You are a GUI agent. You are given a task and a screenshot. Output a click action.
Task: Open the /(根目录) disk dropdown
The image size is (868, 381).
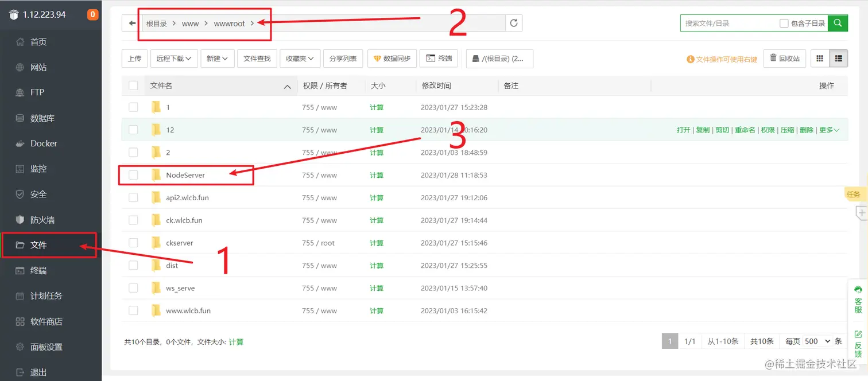[x=499, y=59]
